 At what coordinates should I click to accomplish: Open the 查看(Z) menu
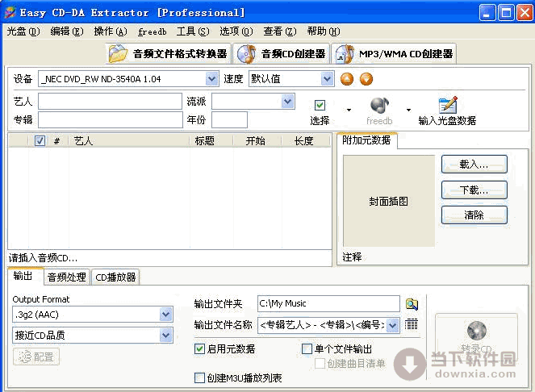click(x=280, y=31)
